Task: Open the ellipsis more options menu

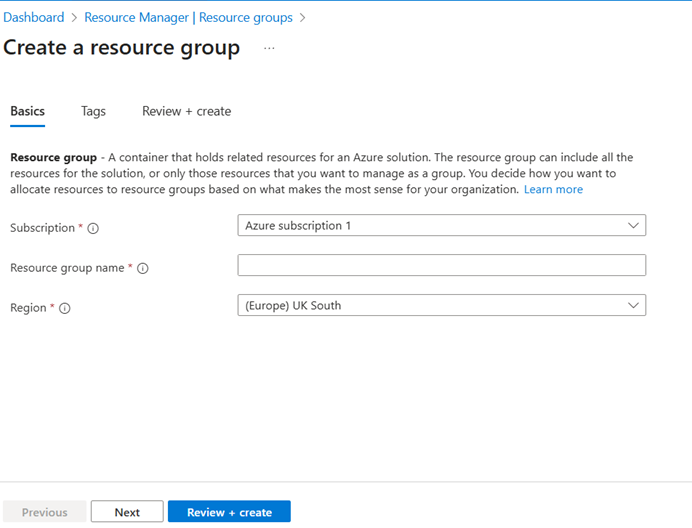Action: tap(269, 48)
